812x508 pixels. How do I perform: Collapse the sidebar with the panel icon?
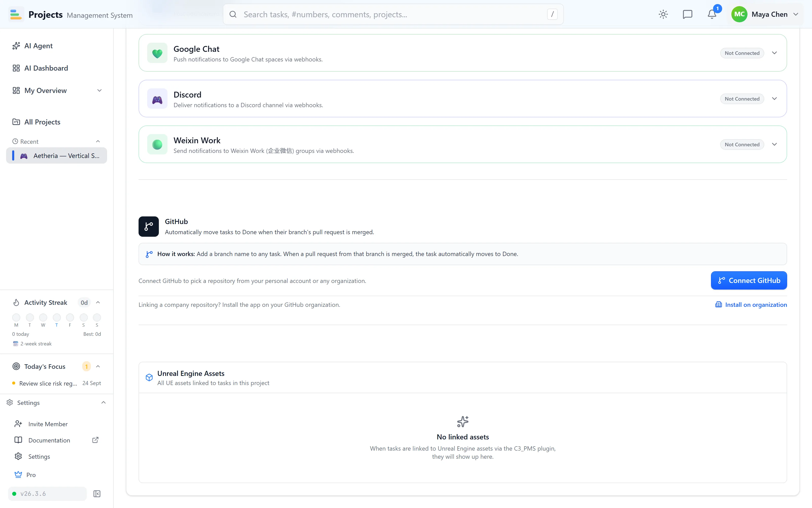pyautogui.click(x=97, y=494)
